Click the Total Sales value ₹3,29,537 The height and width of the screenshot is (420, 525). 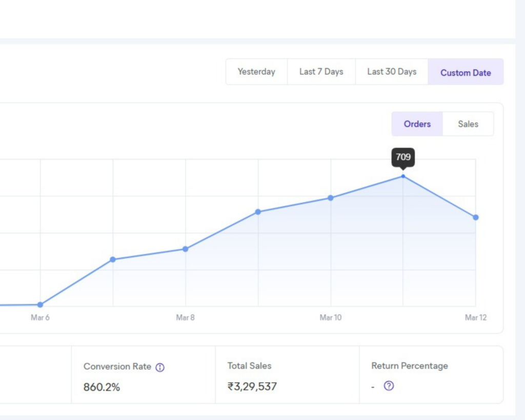coord(252,387)
